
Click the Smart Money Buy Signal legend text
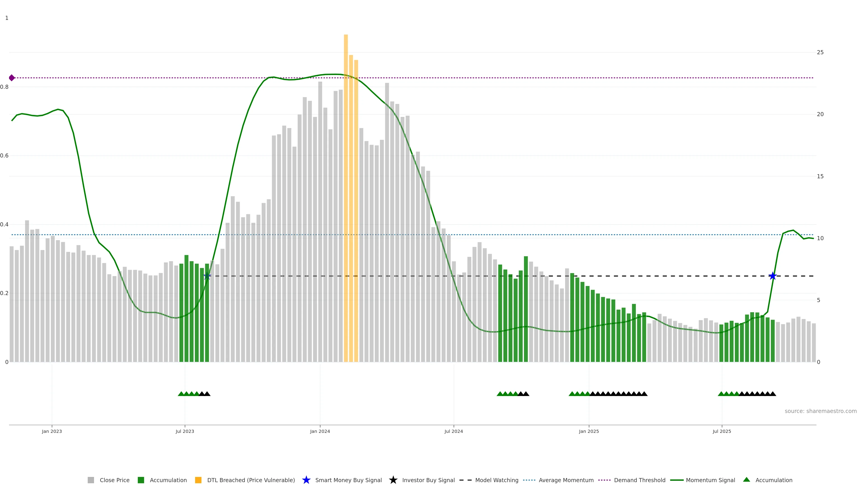[348, 480]
